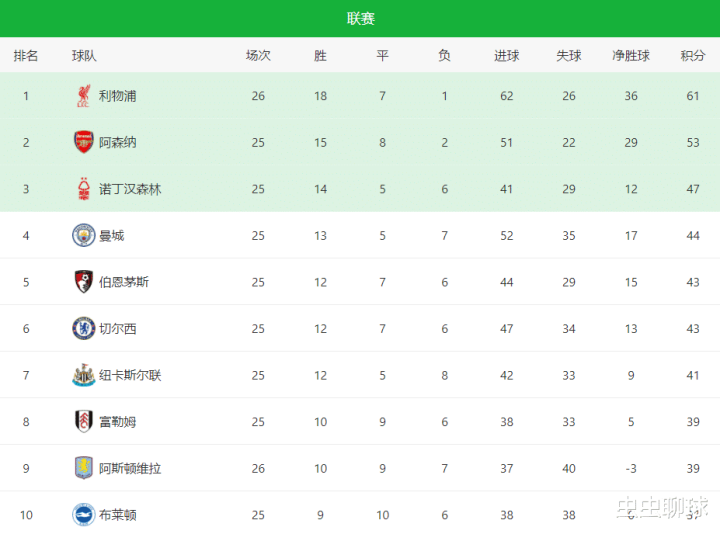The width and height of the screenshot is (720, 534).
Task: Click the Arsenal club crest icon
Action: point(84,142)
